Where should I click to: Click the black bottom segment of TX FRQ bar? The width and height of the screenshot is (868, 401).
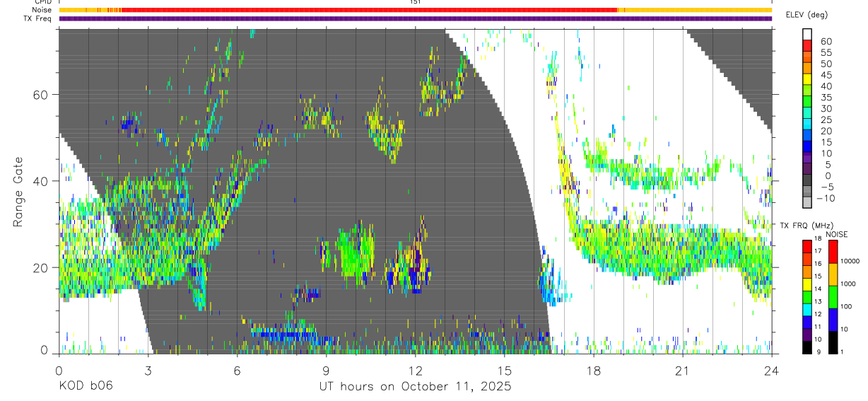coord(808,347)
